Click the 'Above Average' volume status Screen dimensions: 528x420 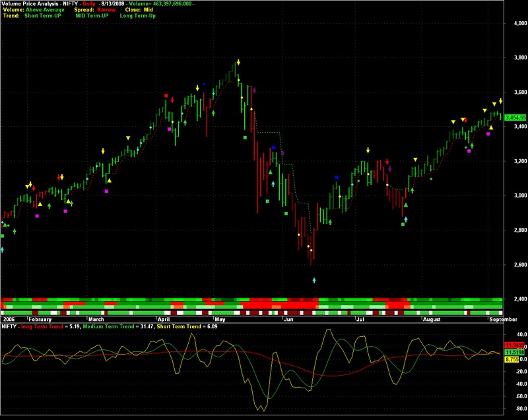[45, 10]
